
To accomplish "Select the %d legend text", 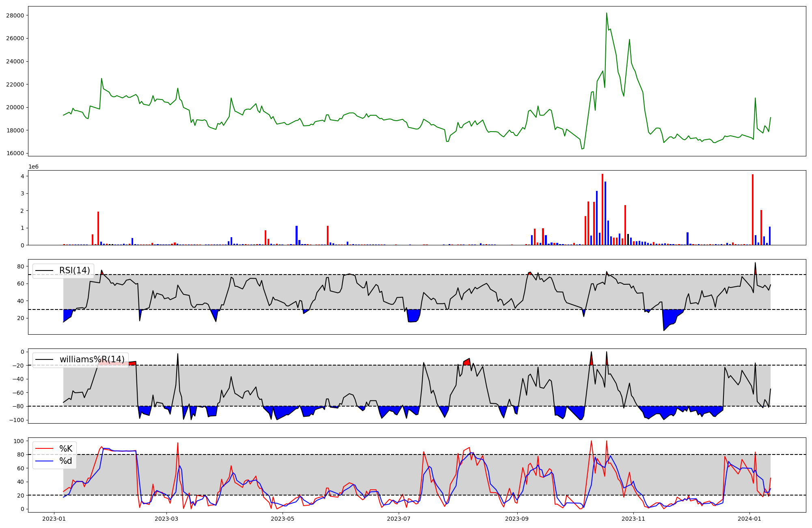I will pos(66,461).
